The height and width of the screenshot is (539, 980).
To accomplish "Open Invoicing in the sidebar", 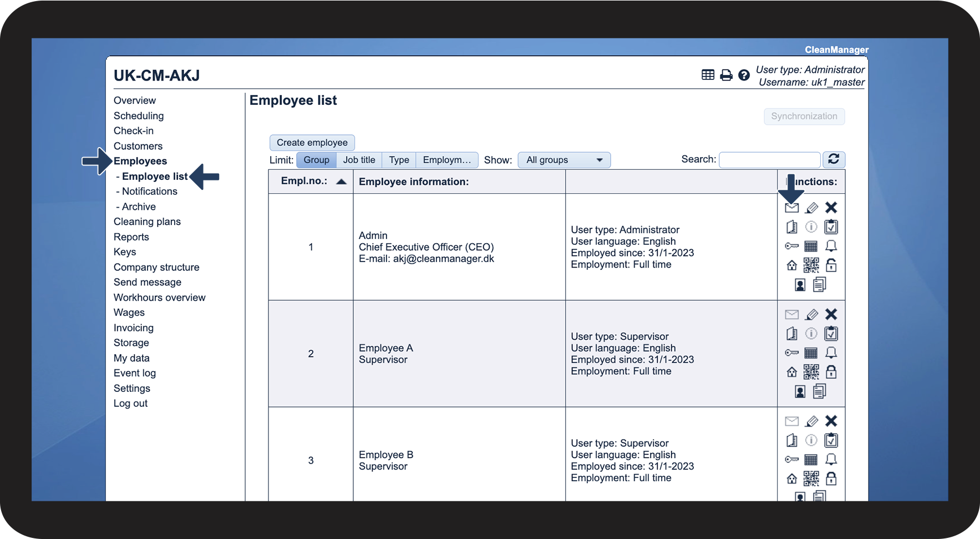I will (x=134, y=328).
